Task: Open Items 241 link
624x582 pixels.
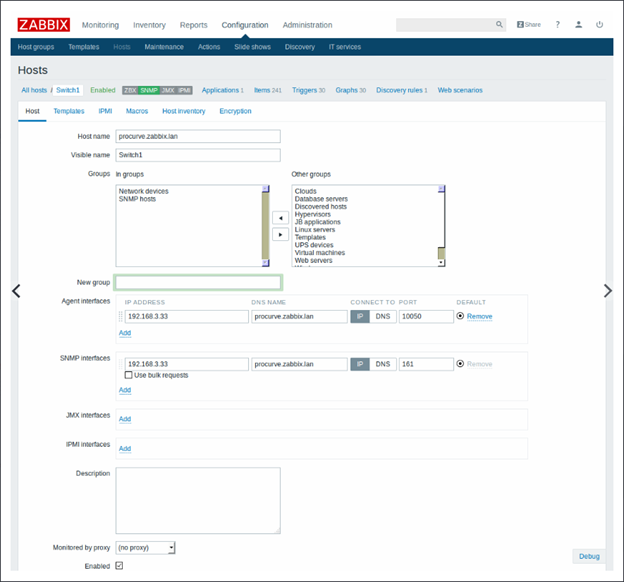Action: coord(267,90)
